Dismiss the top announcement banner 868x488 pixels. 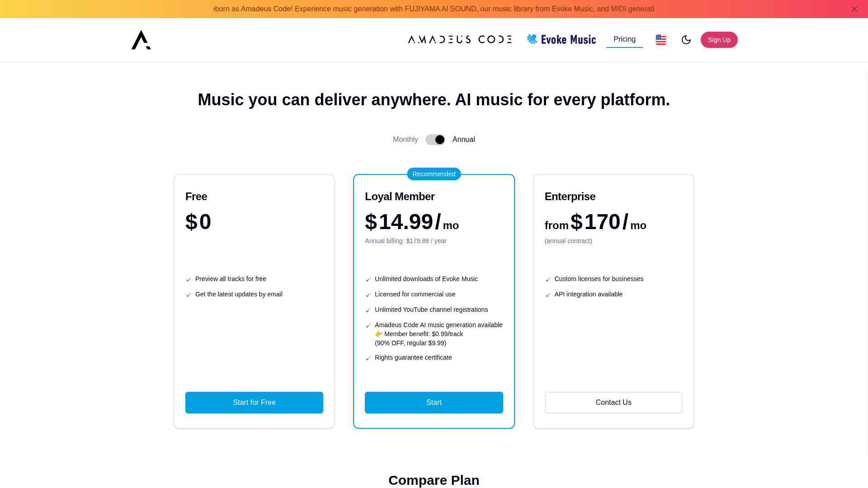(854, 9)
